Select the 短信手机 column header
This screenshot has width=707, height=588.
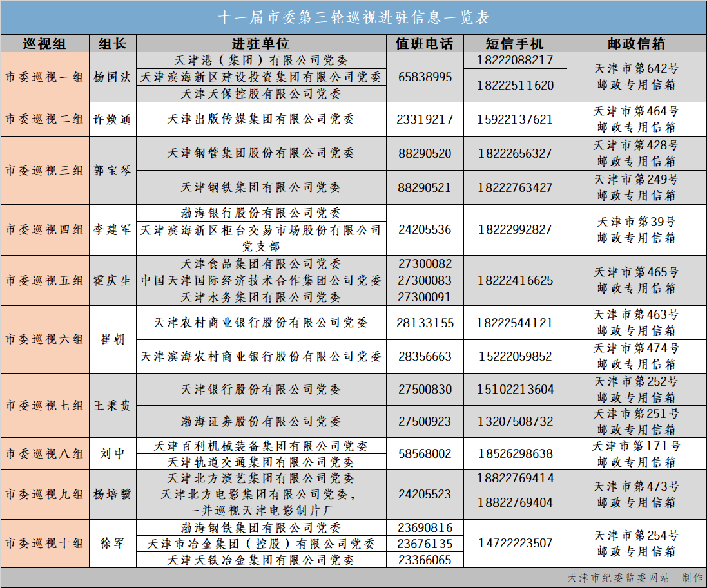pos(515,44)
